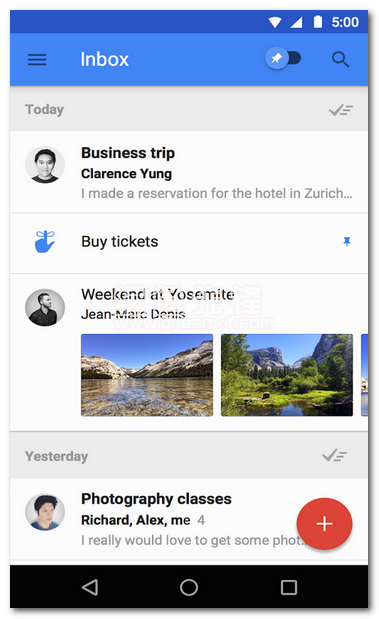The width and height of the screenshot is (379, 619).
Task: Open the search magnifier icon
Action: [340, 60]
